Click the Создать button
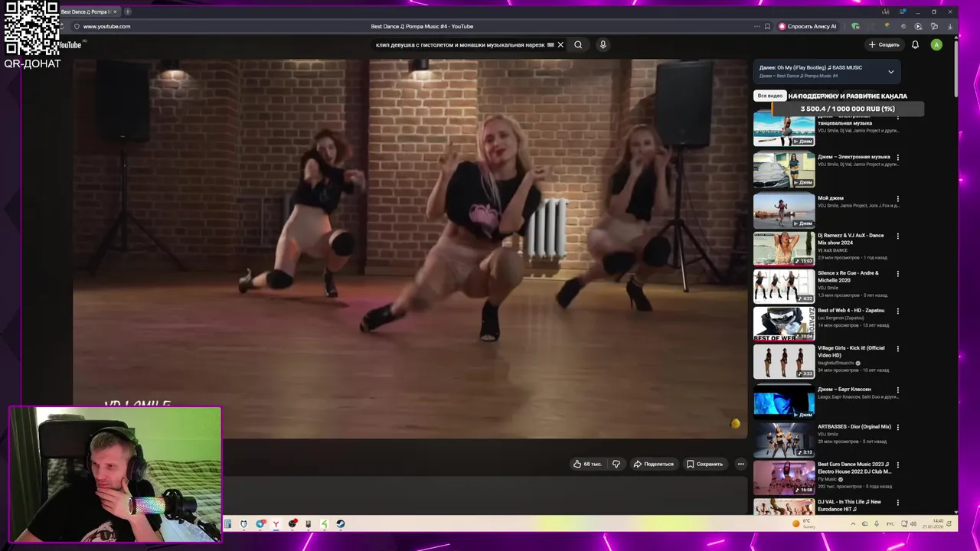The image size is (980, 551). pyautogui.click(x=884, y=44)
